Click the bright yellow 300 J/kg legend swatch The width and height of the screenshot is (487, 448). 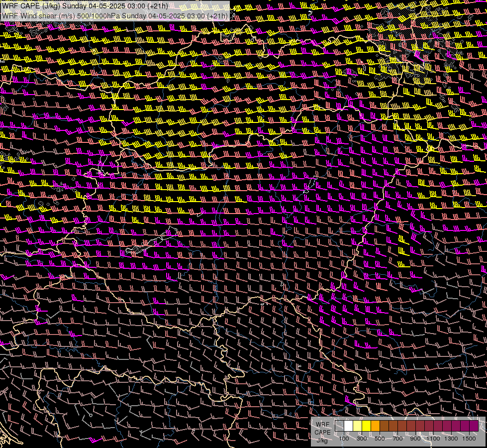point(367,426)
